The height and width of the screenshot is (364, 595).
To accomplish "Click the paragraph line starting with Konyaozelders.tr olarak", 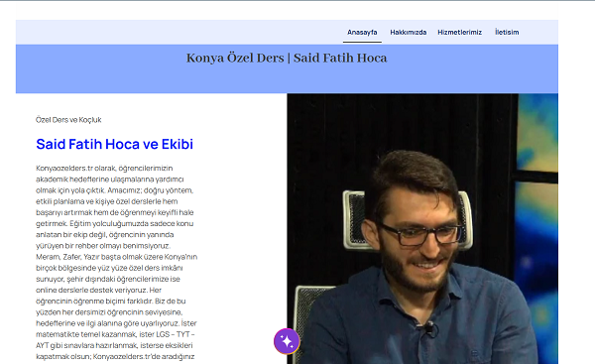I will (x=104, y=169).
